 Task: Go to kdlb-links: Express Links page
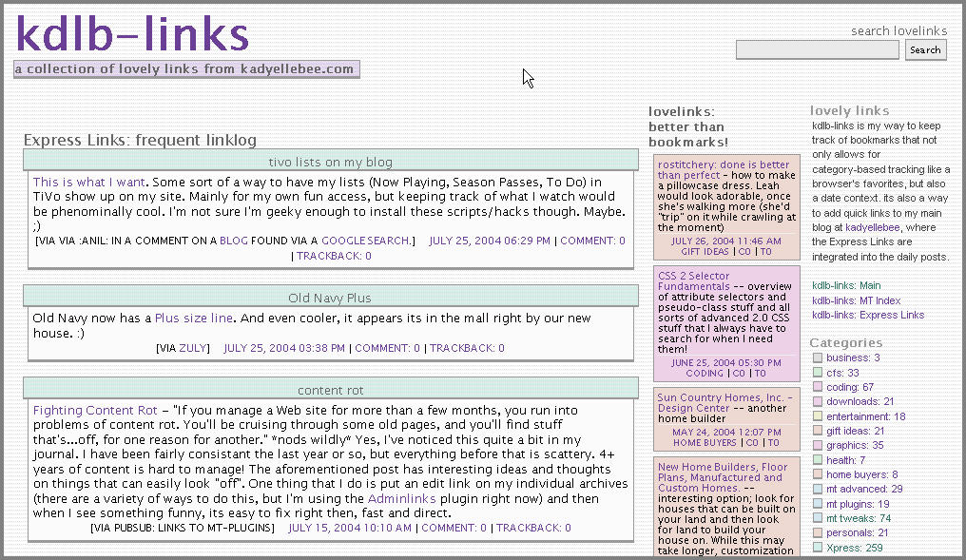(x=867, y=315)
